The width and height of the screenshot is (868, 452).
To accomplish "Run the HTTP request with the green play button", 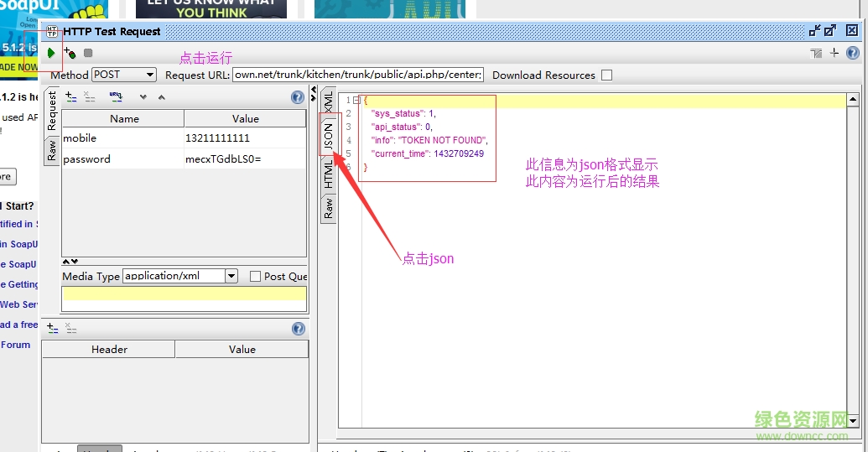I will pyautogui.click(x=51, y=53).
